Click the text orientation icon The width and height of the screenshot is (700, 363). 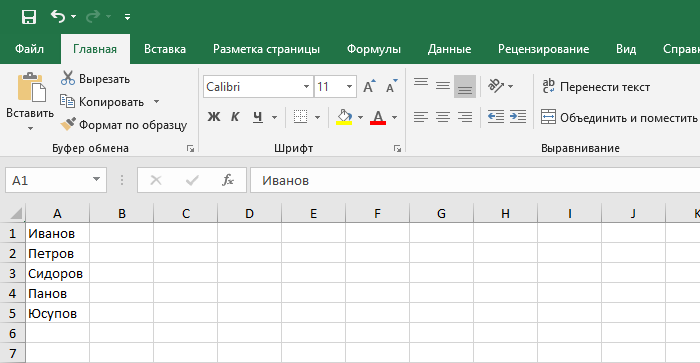point(496,86)
